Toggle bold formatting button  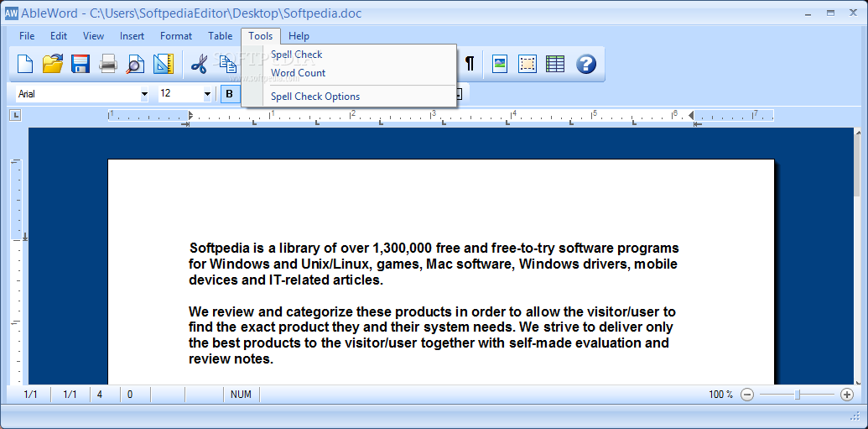click(x=229, y=94)
